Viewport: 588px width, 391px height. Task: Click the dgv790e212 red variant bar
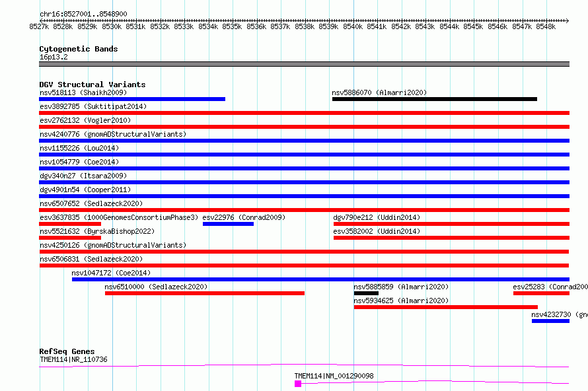pyautogui.click(x=451, y=224)
